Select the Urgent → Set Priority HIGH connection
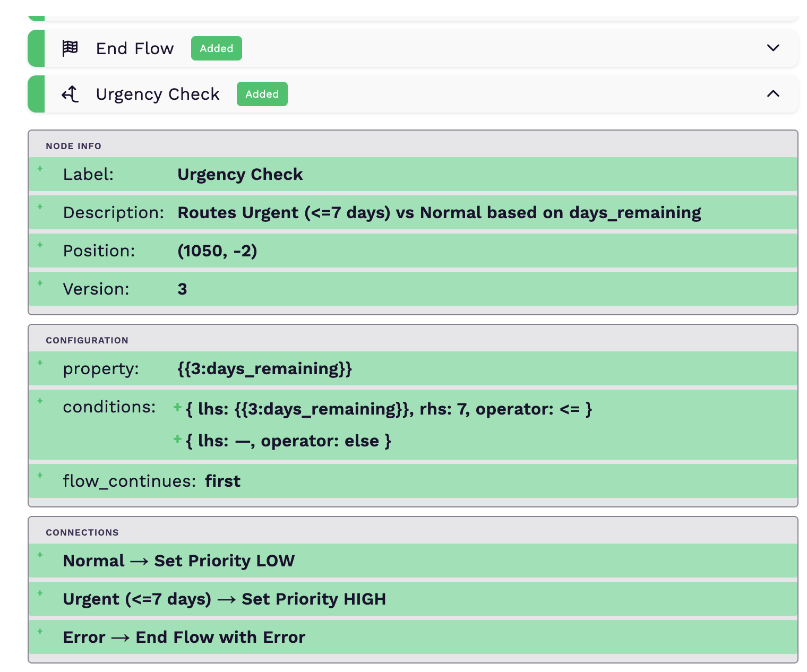The height and width of the screenshot is (672, 807). point(224,599)
